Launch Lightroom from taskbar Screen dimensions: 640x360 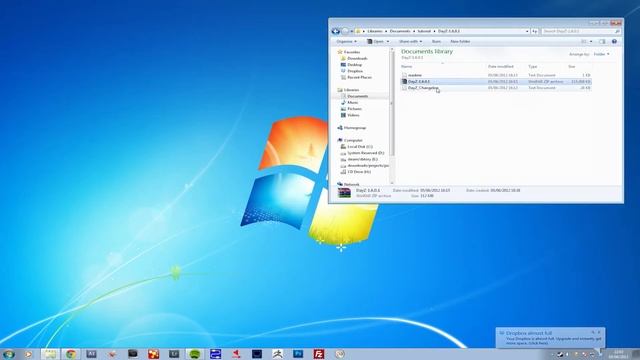coord(174,354)
